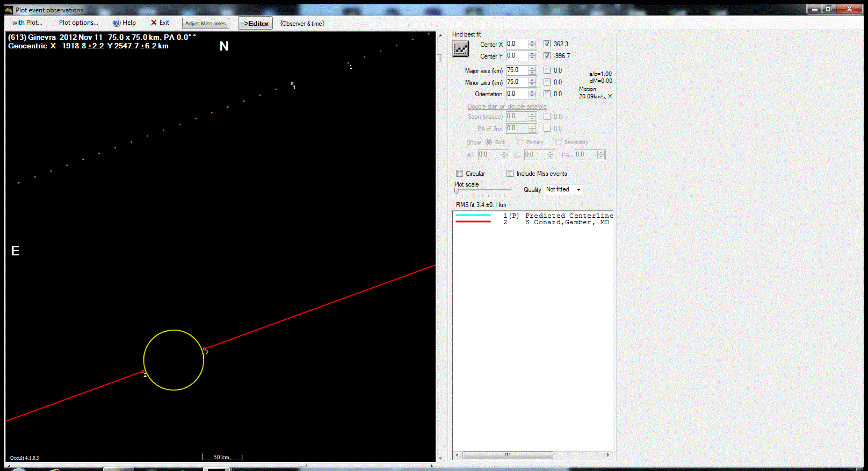Viewport: 868px width, 471px height.
Task: Check the Sepn (masec) fit checkbox
Action: [547, 117]
